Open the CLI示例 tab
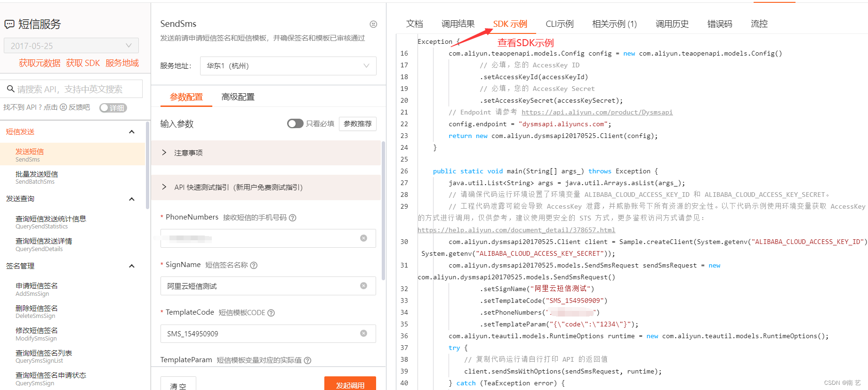This screenshot has height=390, width=868. click(x=560, y=24)
